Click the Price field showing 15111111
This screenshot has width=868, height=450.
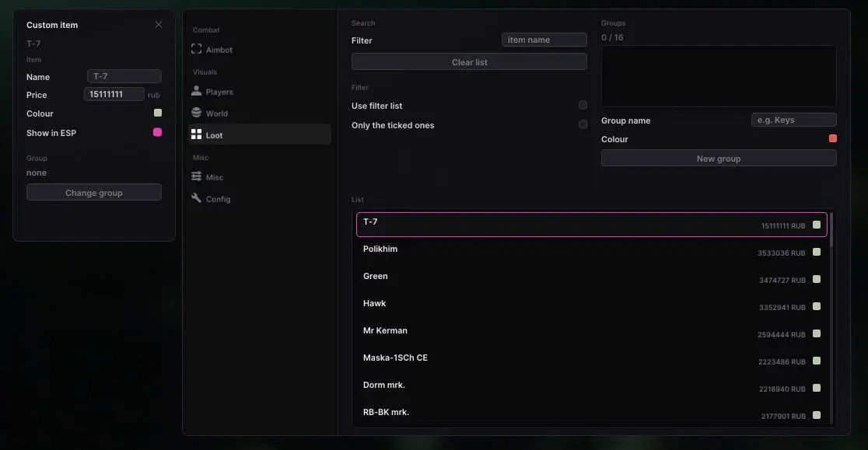click(114, 94)
